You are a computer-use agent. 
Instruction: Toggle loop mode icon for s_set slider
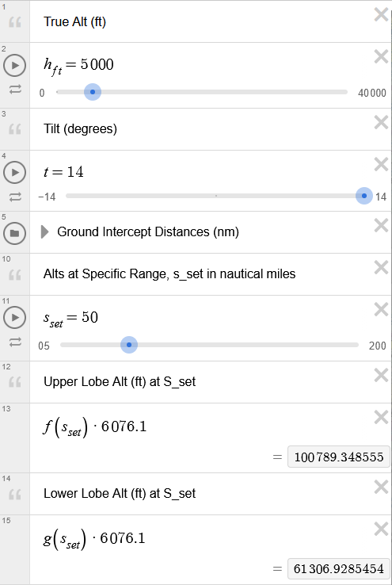[15, 342]
